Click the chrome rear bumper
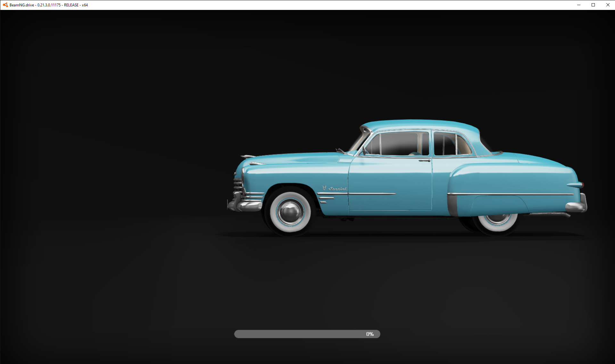This screenshot has width=615, height=364. click(577, 206)
